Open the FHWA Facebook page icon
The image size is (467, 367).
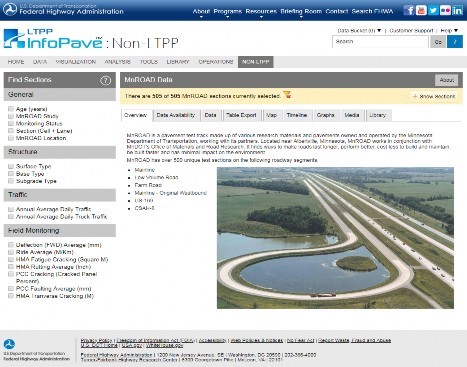(x=409, y=10)
